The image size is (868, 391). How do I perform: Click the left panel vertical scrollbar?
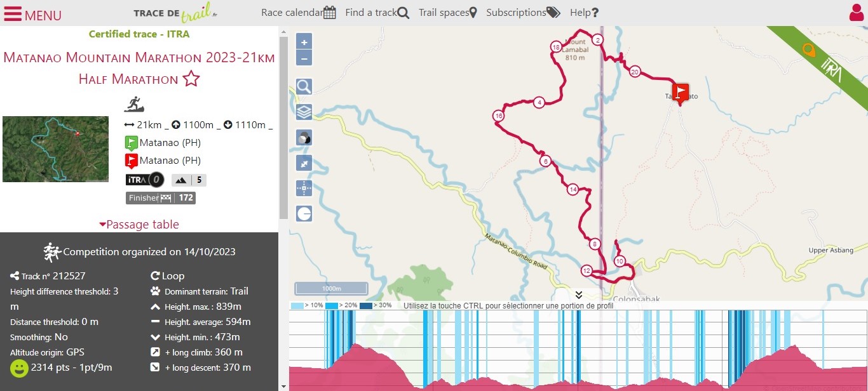283,127
